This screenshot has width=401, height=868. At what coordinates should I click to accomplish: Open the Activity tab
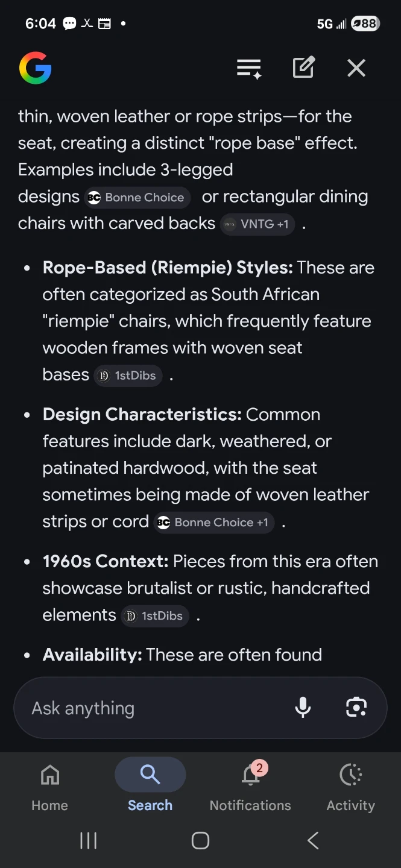[x=350, y=787]
